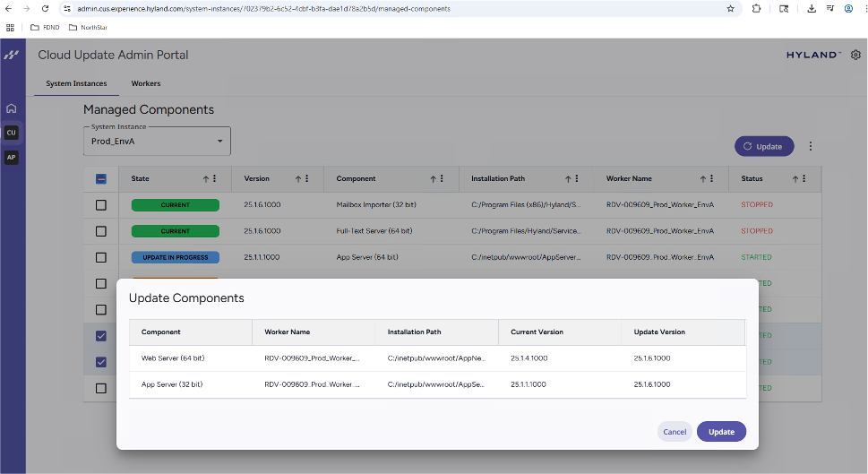868x474 pixels.
Task: Open the System Instance Prod_EnvA dropdown
Action: (x=158, y=142)
